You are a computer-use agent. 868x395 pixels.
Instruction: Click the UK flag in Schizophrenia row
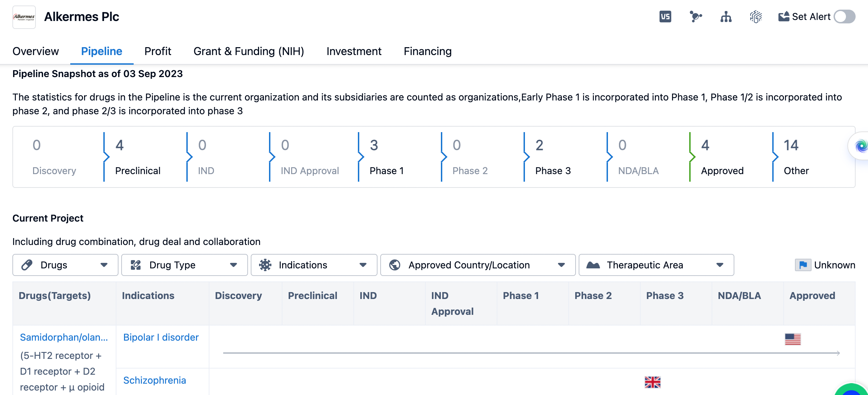(x=652, y=382)
